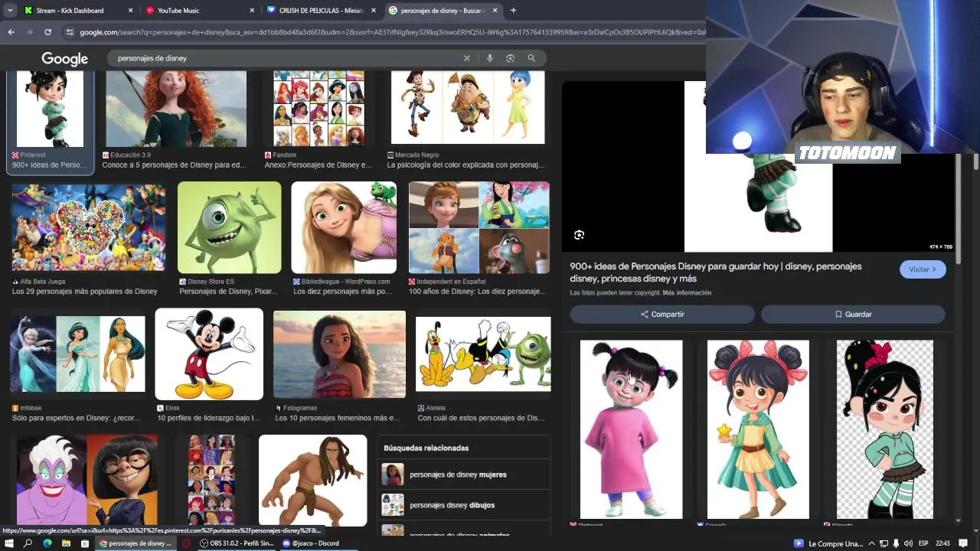Viewport: 980px width, 551px height.
Task: Start a voice search with the microphone icon
Action: point(489,58)
